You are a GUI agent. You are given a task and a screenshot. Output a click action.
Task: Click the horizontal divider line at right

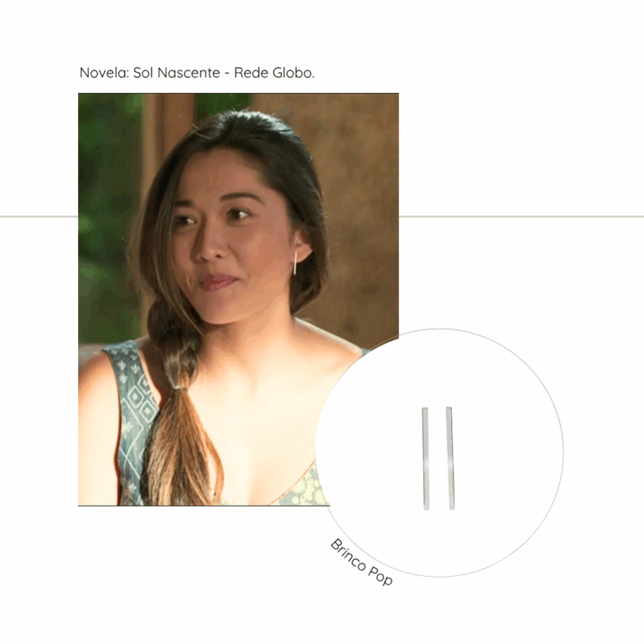click(522, 216)
